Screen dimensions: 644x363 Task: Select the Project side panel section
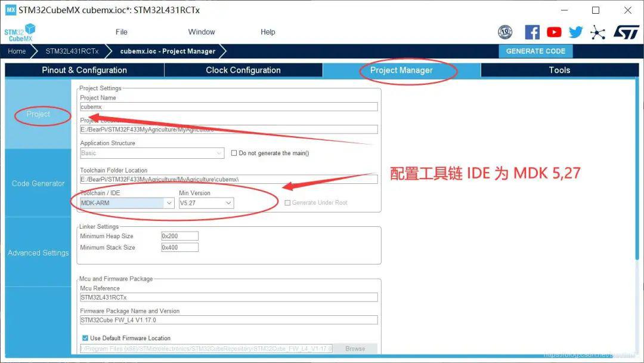click(x=38, y=114)
